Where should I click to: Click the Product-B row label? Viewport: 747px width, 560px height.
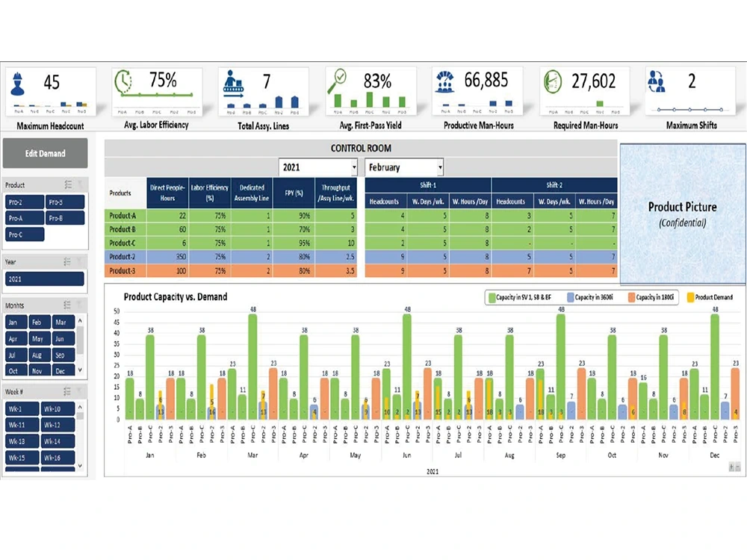pos(123,229)
